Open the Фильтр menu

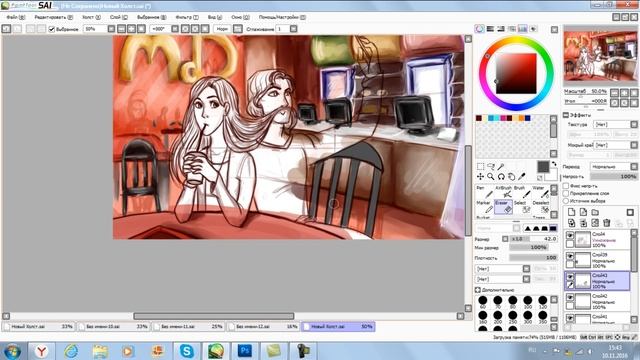(187, 17)
